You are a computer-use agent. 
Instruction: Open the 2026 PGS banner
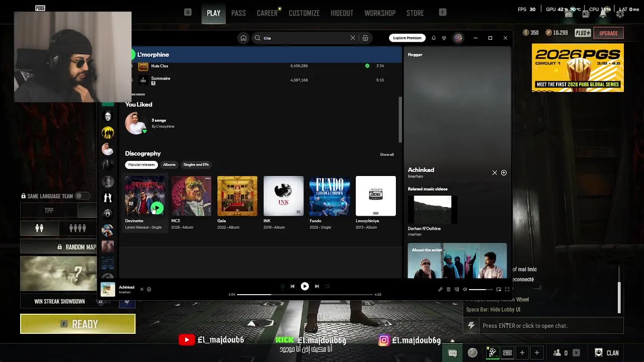pos(578,67)
